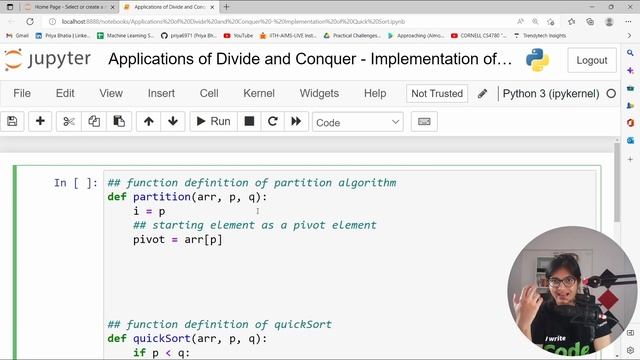
Task: Move selected cell down arrow
Action: 173,121
